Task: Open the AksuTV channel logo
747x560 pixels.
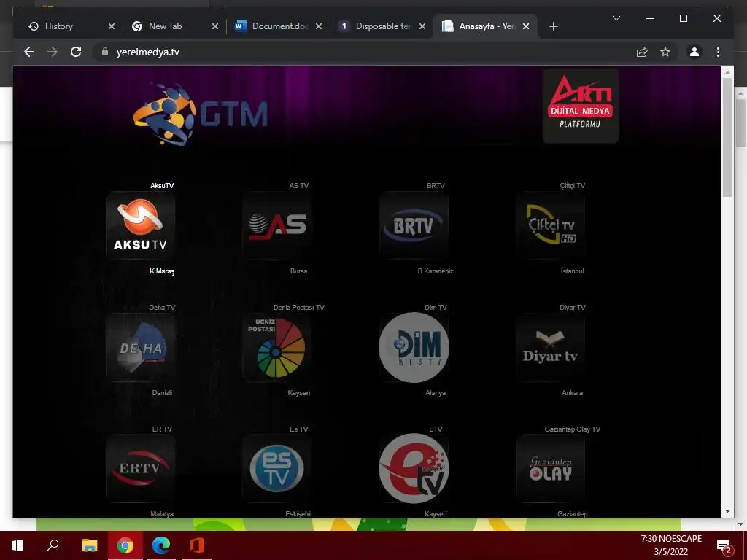Action: tap(141, 226)
